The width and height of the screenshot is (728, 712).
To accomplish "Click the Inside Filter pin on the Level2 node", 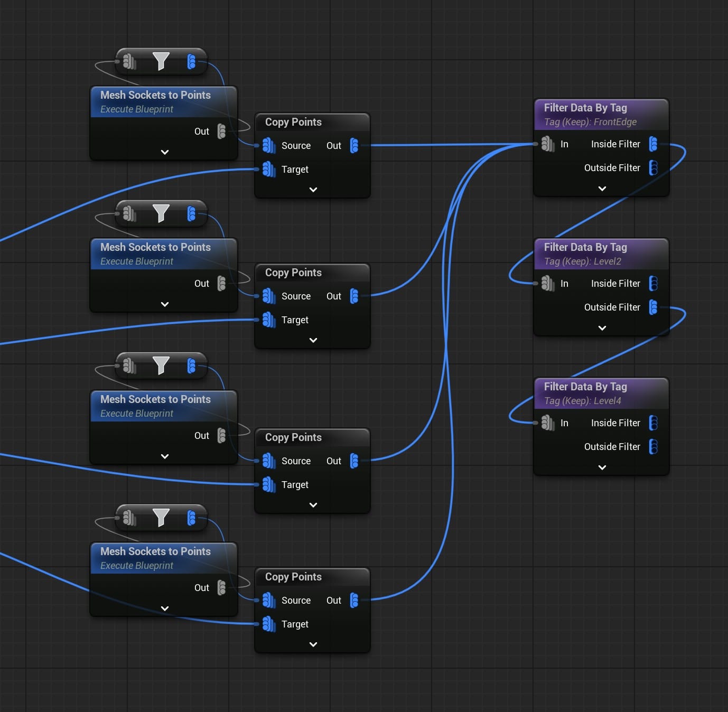I will pos(654,284).
